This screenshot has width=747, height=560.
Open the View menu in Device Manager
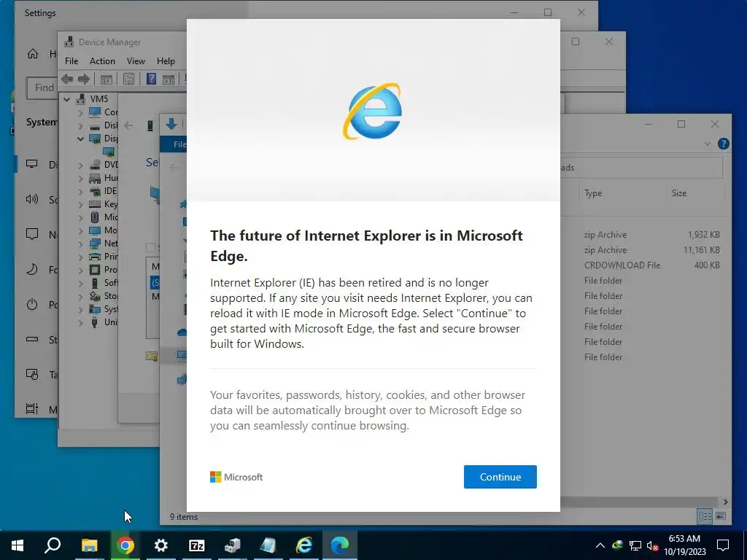tap(136, 61)
